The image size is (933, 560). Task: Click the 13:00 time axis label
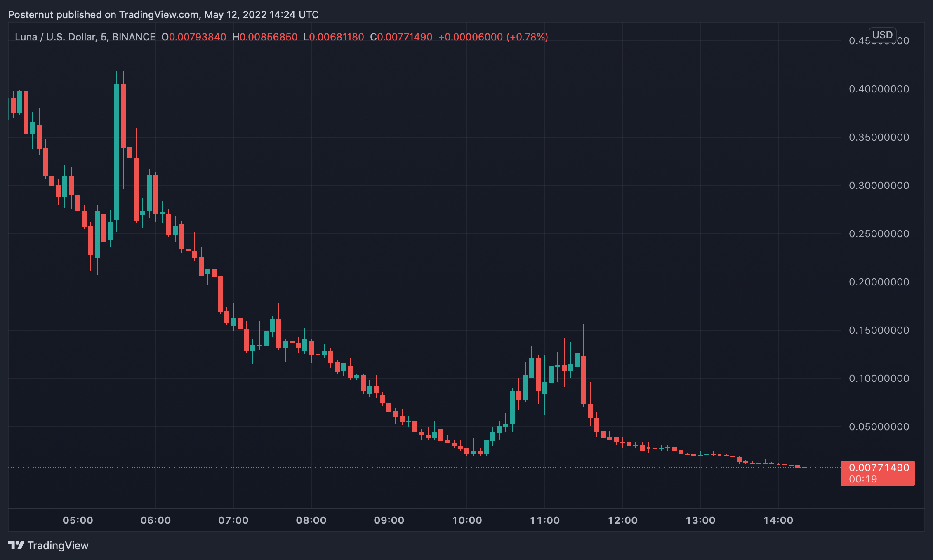[x=700, y=520]
